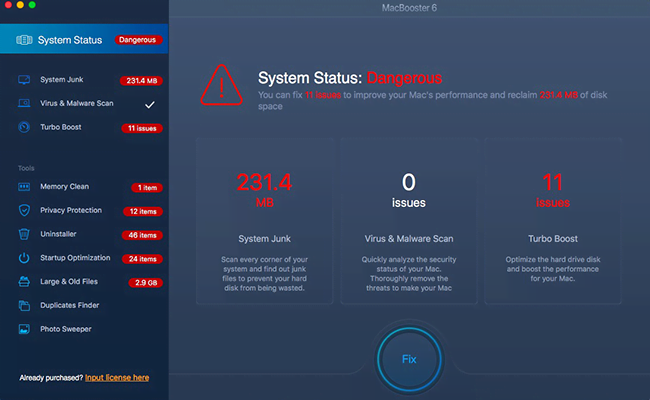Click the '12 items' Privacy Protection badge

(x=143, y=211)
